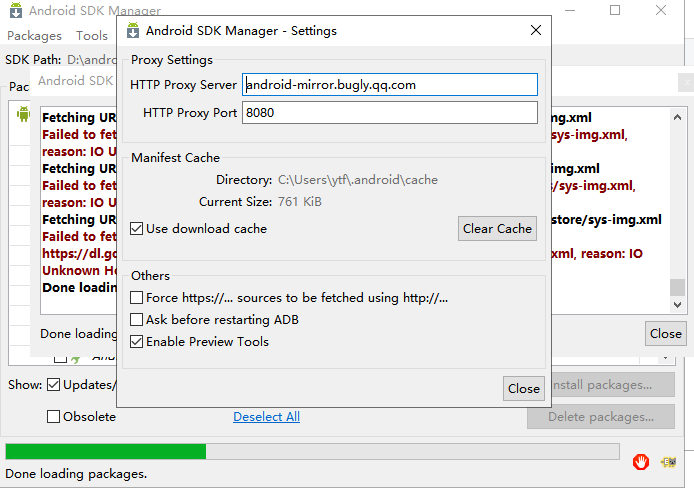
Task: Close the Settings dialog with the X
Action: pos(536,30)
